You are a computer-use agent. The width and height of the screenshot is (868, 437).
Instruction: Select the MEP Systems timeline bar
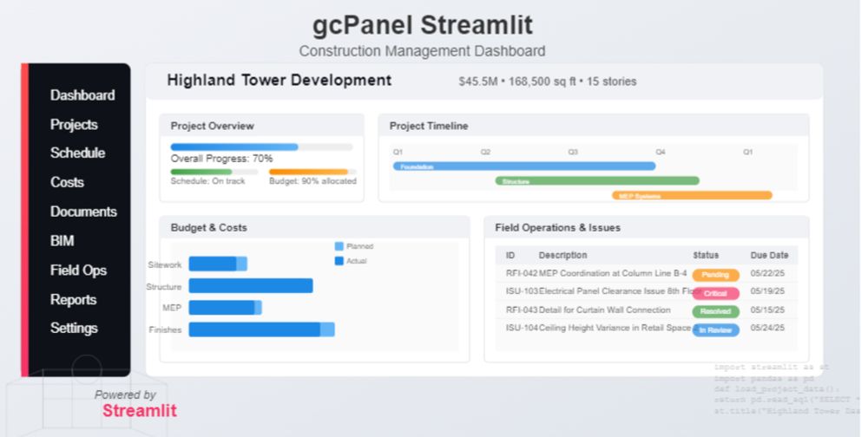click(692, 195)
